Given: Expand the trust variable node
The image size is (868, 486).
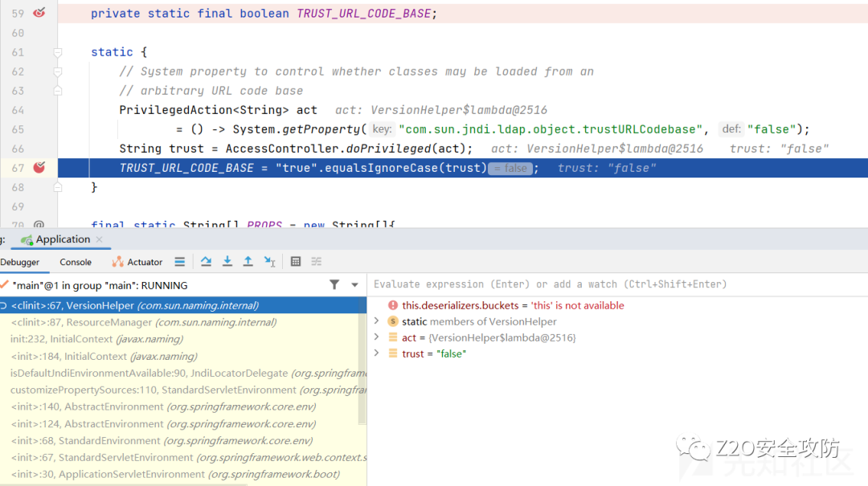Looking at the screenshot, I should [x=376, y=353].
